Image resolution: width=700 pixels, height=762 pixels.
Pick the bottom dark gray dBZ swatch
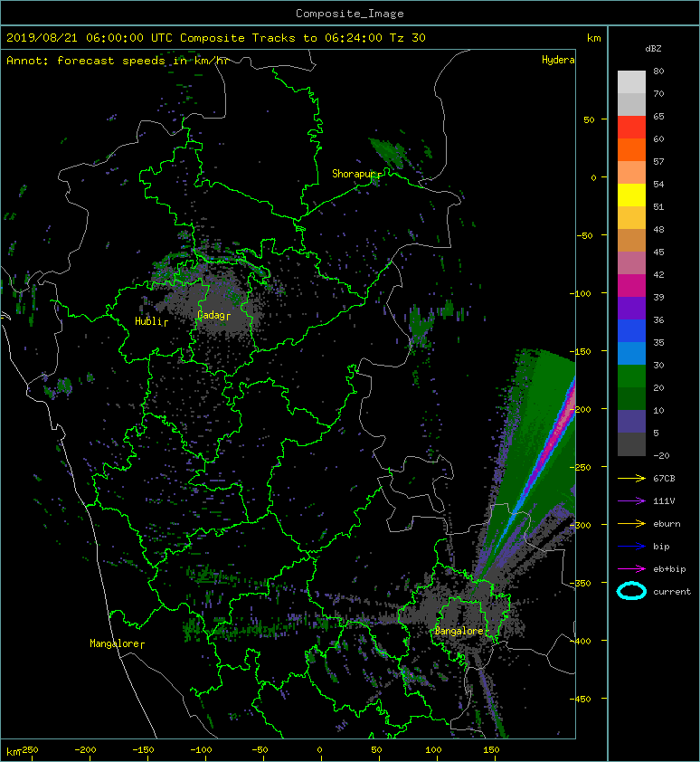click(631, 444)
